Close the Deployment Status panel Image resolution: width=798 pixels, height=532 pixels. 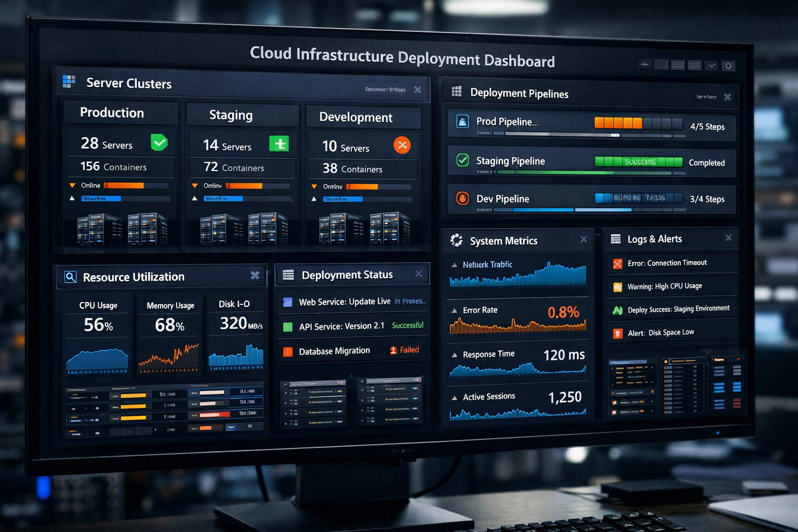(x=419, y=274)
